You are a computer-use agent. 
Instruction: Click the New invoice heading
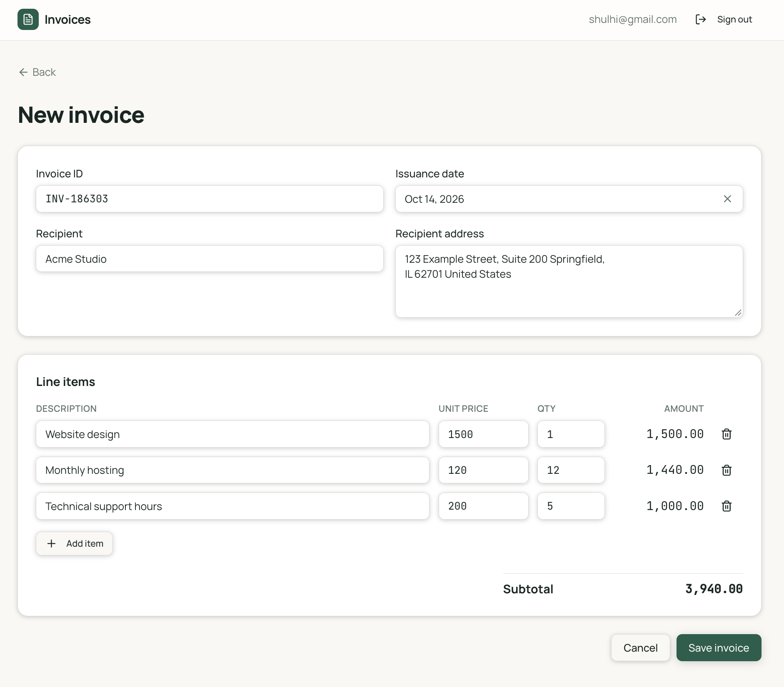pyautogui.click(x=81, y=115)
